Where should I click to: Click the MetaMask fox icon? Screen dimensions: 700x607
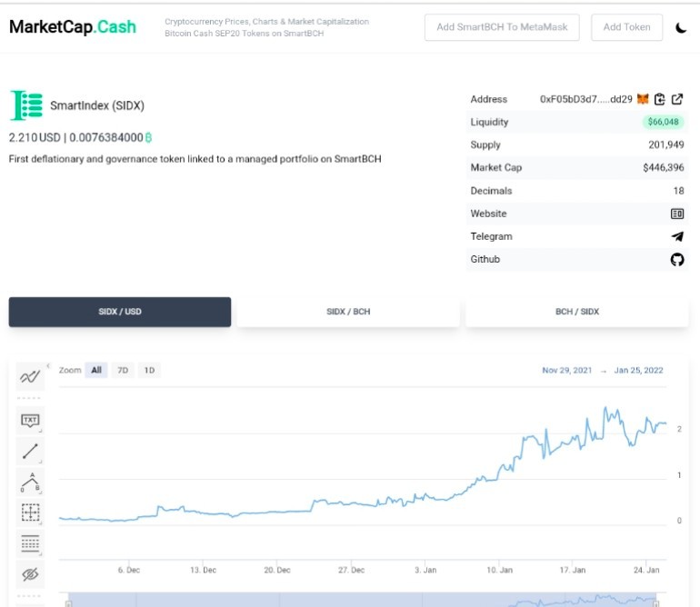click(643, 99)
